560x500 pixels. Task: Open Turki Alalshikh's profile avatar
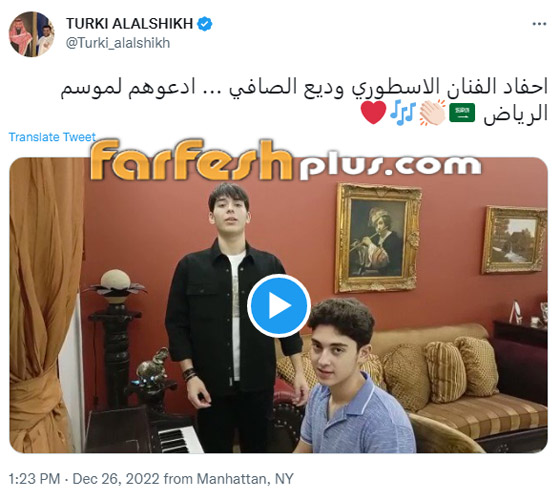(x=31, y=34)
